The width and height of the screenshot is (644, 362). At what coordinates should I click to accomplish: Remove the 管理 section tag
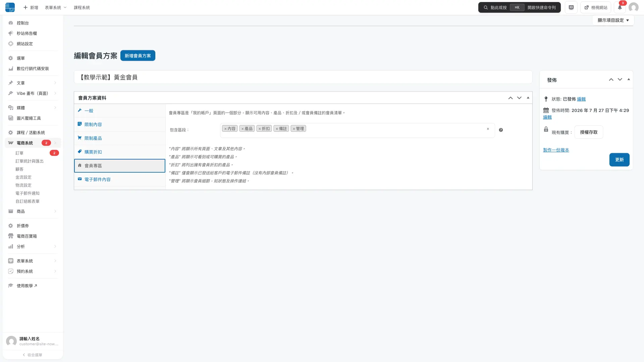point(294,129)
